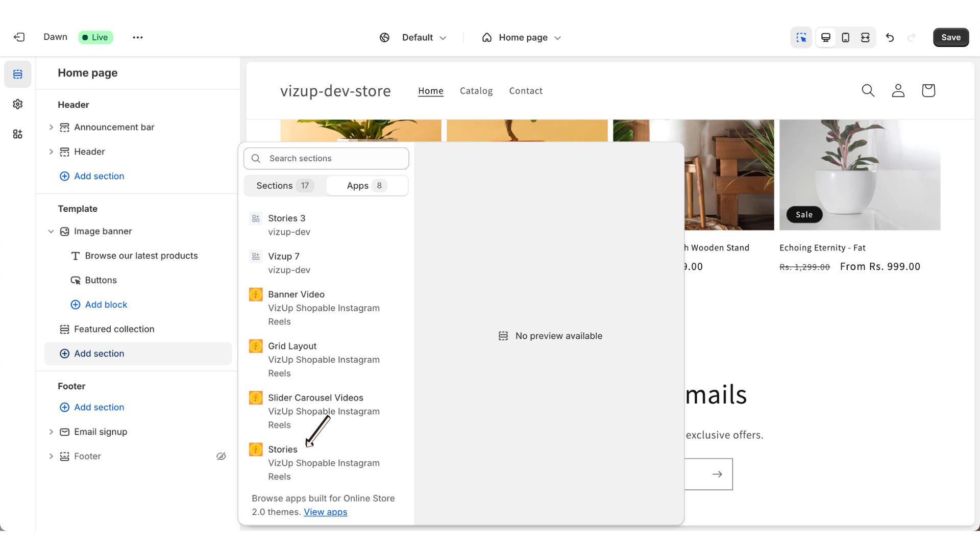Viewport: 980px width, 551px height.
Task: Exit the theme editor
Action: pyautogui.click(x=19, y=37)
